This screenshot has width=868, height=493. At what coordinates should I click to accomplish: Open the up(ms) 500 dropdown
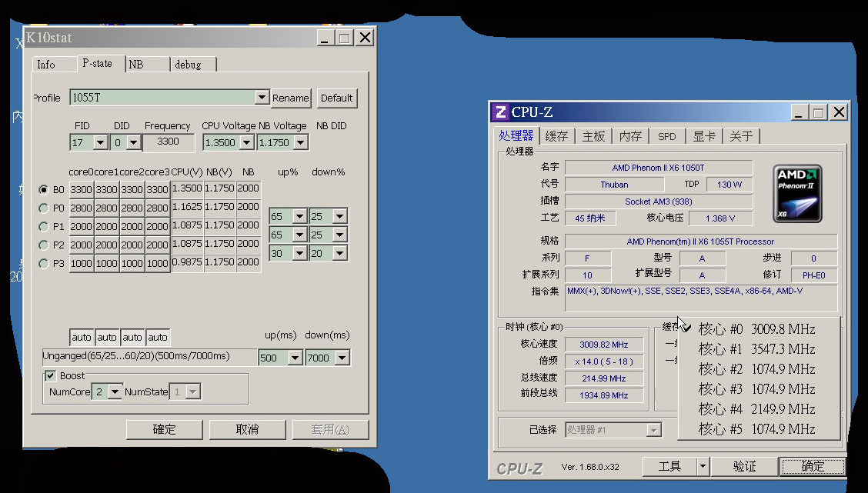[295, 358]
